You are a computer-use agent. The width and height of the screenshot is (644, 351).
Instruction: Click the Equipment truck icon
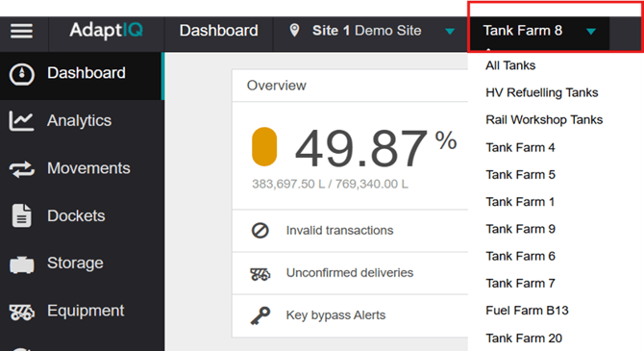pyautogui.click(x=22, y=313)
